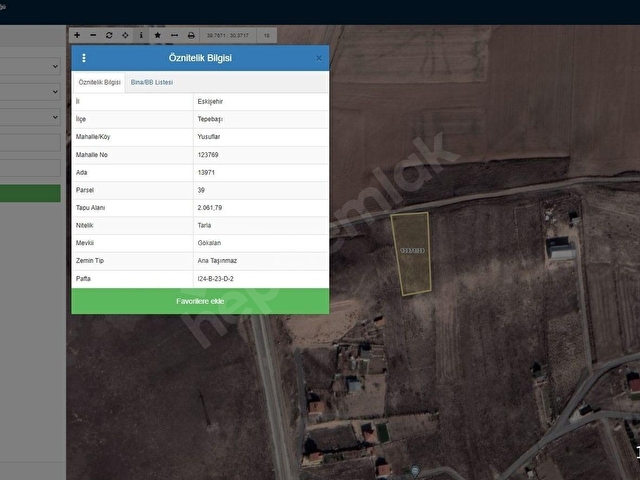Print the map with printer icon
640x480 pixels.
191,36
